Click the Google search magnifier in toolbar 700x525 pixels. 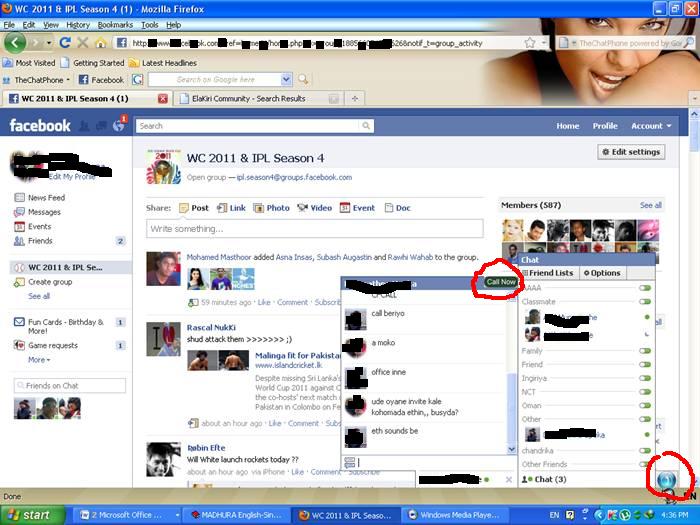click(303, 79)
